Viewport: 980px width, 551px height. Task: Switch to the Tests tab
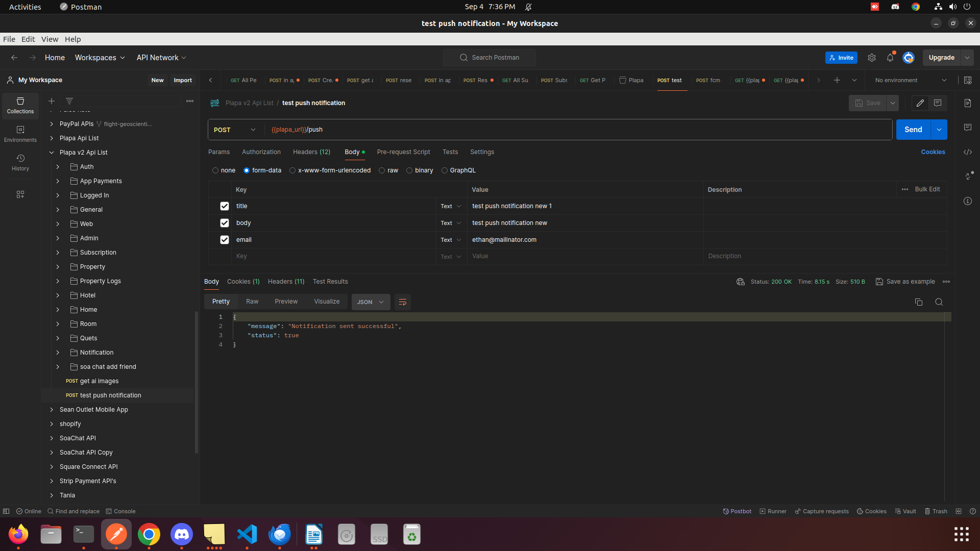click(x=450, y=152)
